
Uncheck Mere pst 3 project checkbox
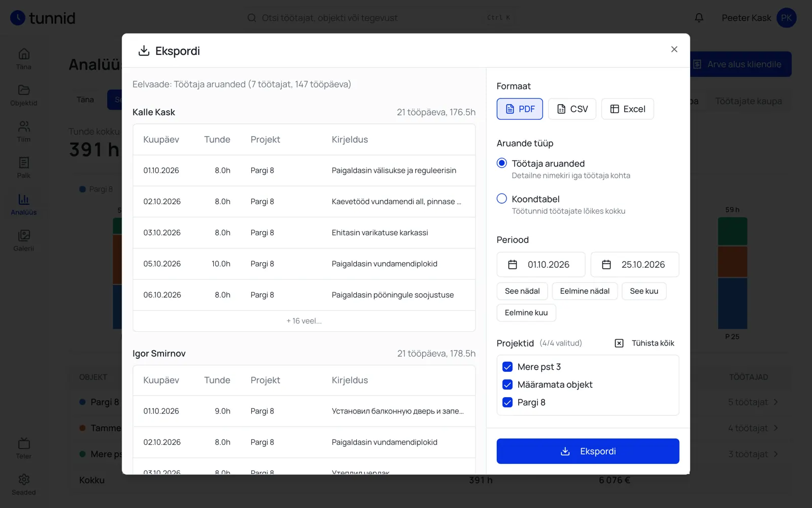tap(507, 367)
